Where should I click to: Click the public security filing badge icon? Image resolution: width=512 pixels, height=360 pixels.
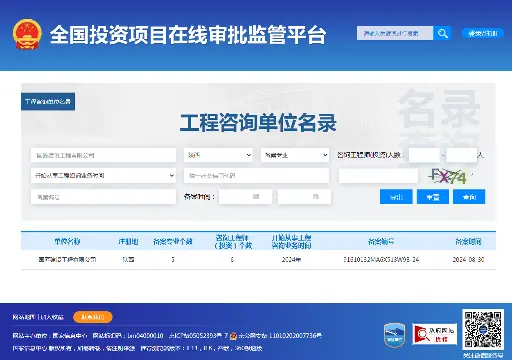(x=234, y=336)
